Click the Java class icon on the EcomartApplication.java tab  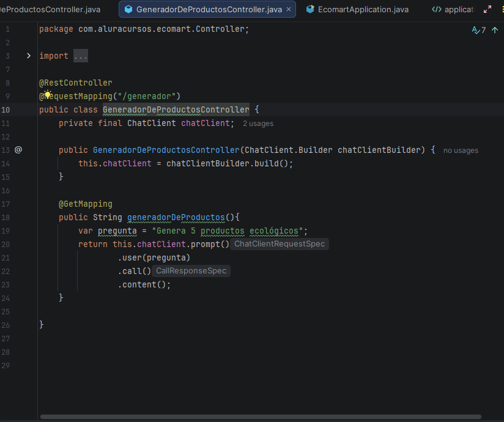coord(310,10)
